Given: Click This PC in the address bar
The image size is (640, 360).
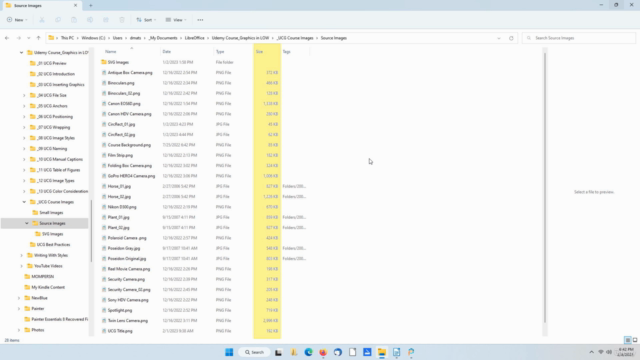Looking at the screenshot, I should pyautogui.click(x=67, y=38).
